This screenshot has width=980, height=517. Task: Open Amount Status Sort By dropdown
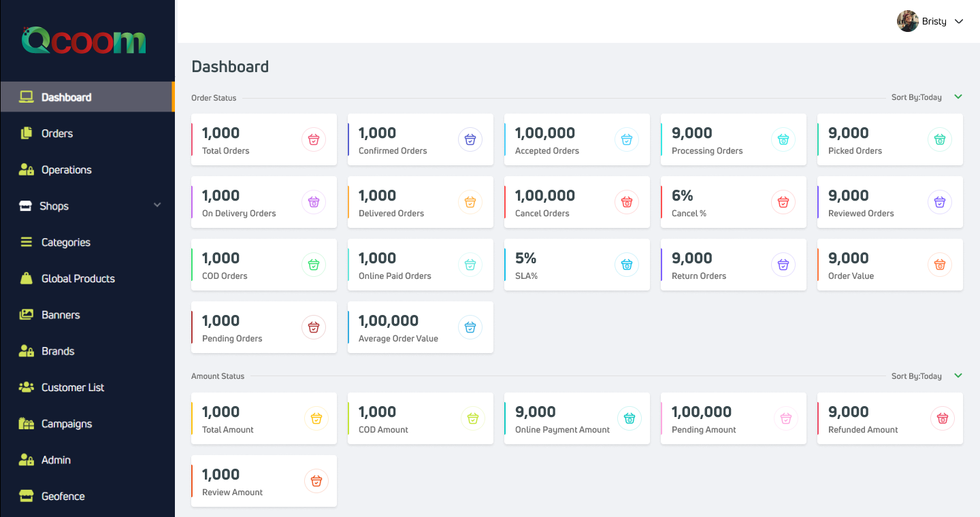[x=958, y=376]
